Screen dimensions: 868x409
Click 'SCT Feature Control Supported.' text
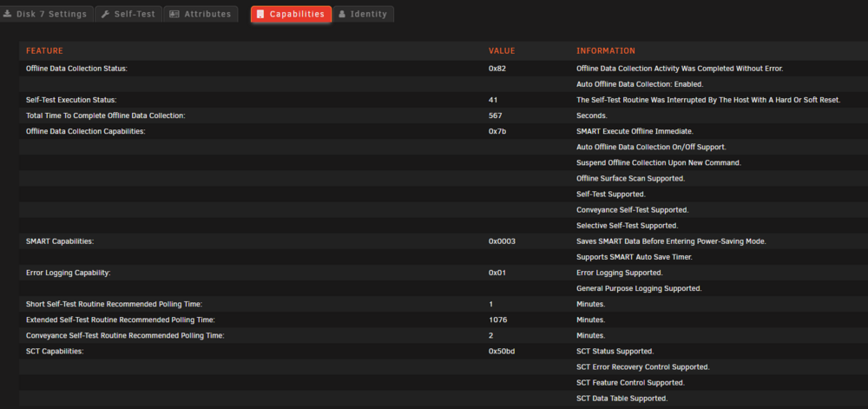click(x=630, y=383)
